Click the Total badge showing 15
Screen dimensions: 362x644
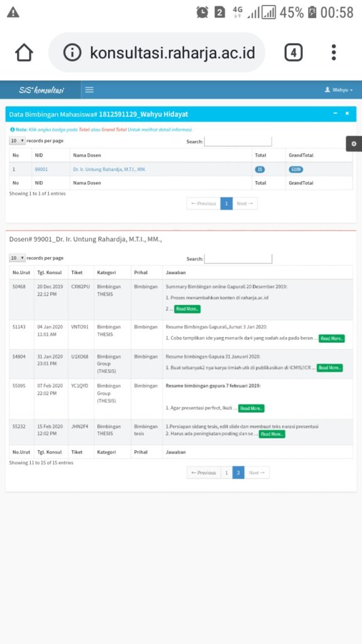pos(260,169)
